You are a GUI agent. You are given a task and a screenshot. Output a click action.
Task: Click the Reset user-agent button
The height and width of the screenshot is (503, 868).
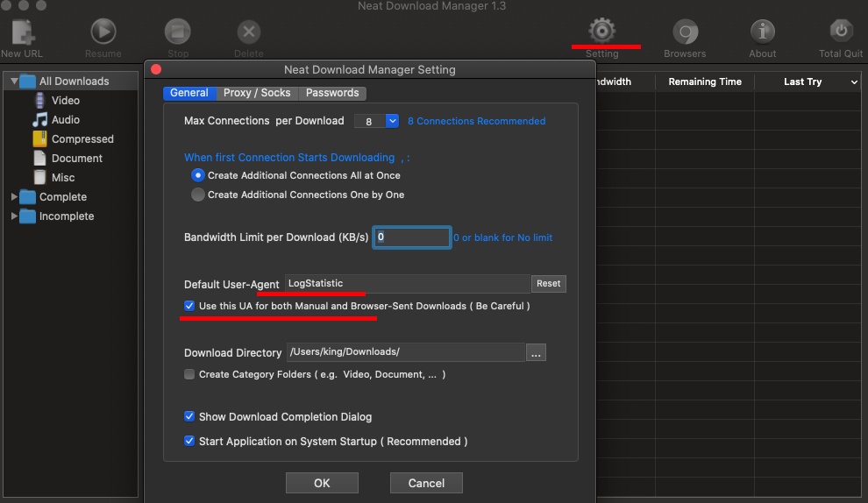tap(549, 284)
